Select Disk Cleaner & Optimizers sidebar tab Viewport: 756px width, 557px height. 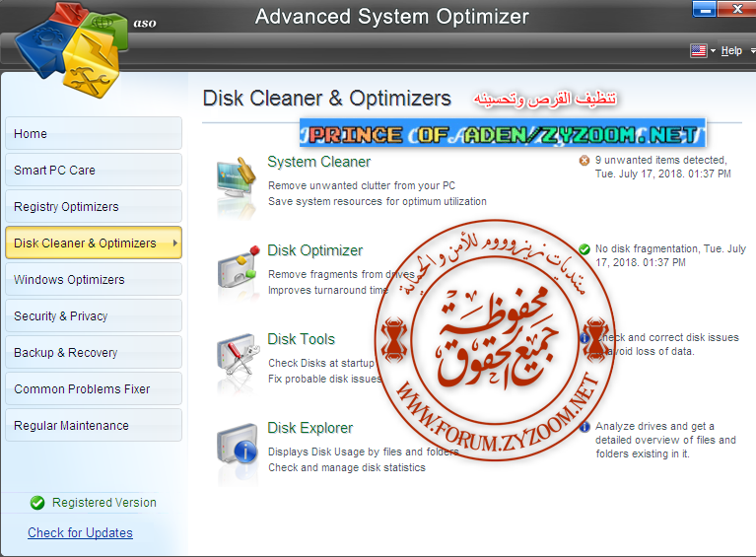pyautogui.click(x=94, y=244)
